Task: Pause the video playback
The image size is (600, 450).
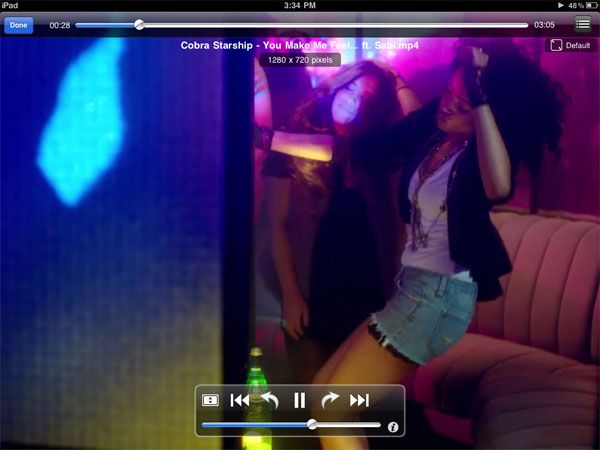Action: (300, 400)
